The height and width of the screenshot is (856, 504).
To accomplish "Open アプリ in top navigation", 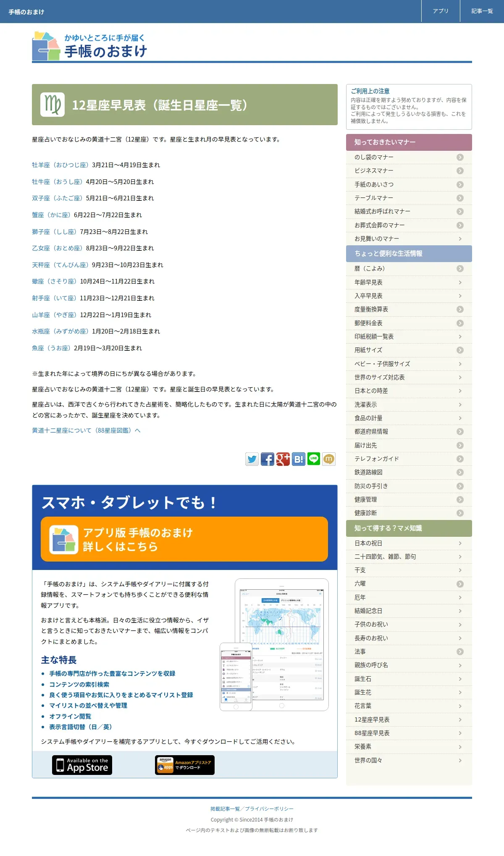I will pos(441,11).
